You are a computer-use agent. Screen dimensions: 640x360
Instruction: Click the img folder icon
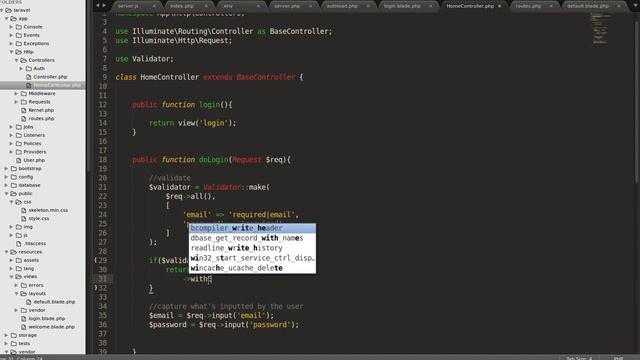pos(19,227)
